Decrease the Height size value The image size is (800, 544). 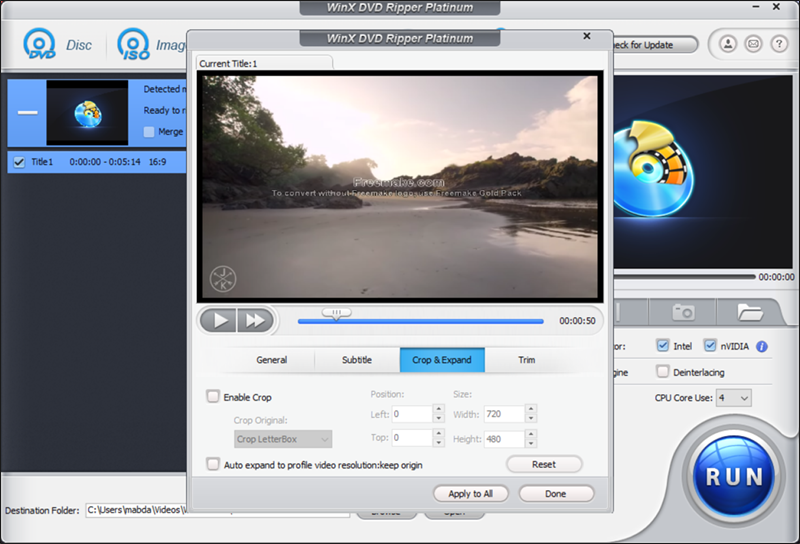531,442
